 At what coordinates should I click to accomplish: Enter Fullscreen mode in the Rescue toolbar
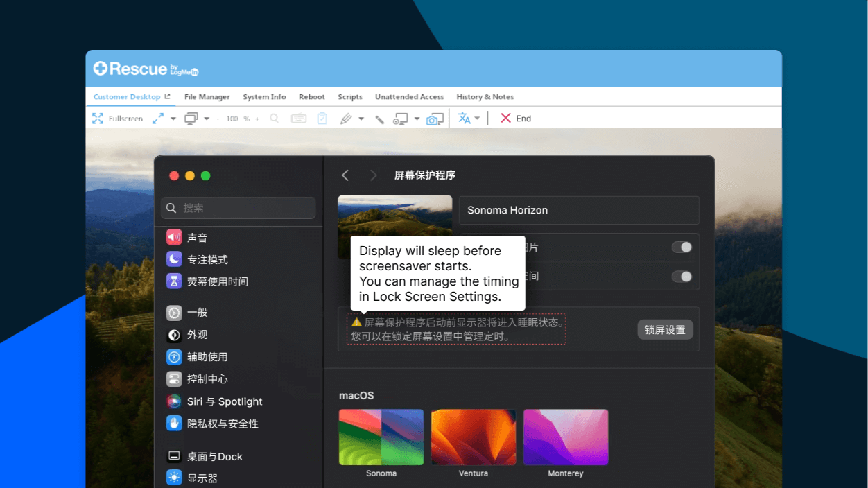coord(119,119)
